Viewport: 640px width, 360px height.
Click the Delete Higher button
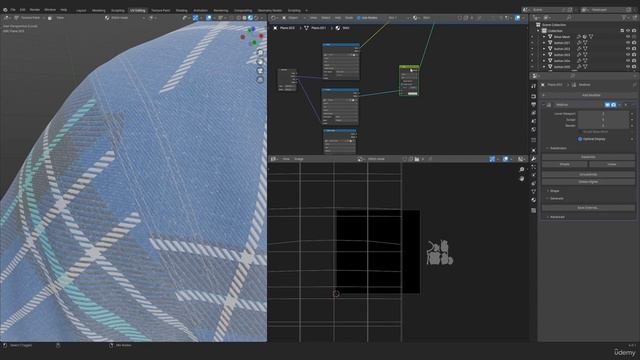pyautogui.click(x=588, y=182)
